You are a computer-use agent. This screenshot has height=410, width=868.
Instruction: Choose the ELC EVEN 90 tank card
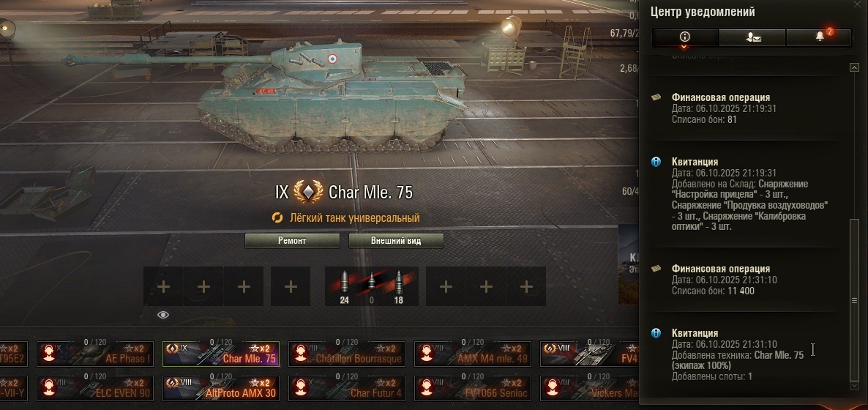[94, 388]
